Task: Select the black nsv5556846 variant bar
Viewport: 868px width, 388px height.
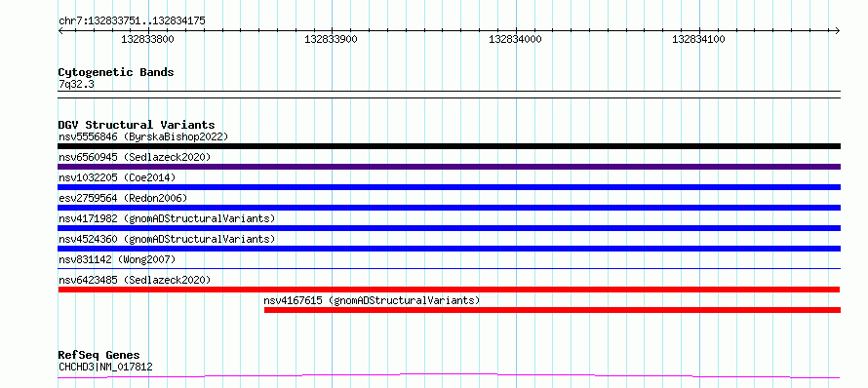Action: click(449, 146)
